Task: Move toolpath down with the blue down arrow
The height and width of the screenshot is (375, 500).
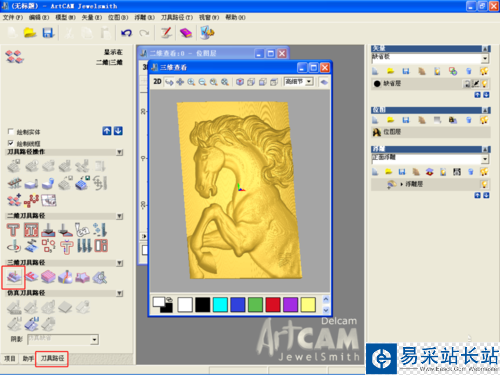Action: coord(118,131)
